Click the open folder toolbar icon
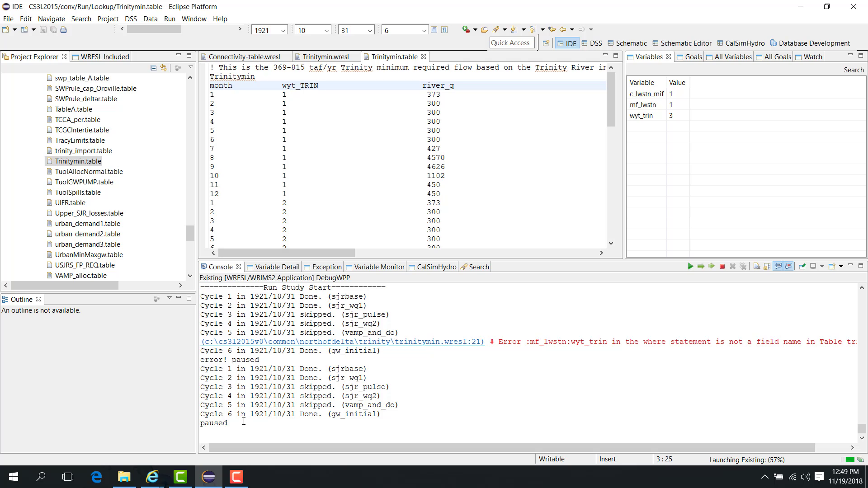Viewport: 868px width, 488px height. tap(484, 30)
